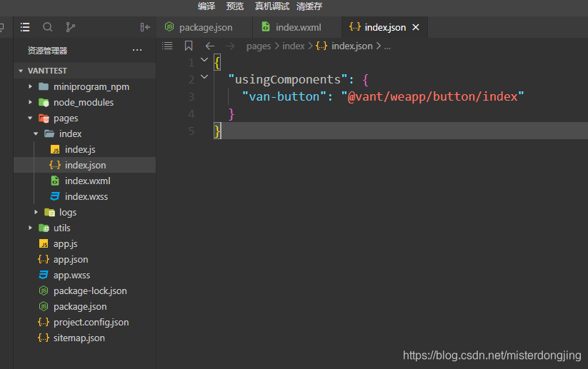The width and height of the screenshot is (588, 369).
Task: Click 编译 in the top toolbar
Action: click(206, 6)
